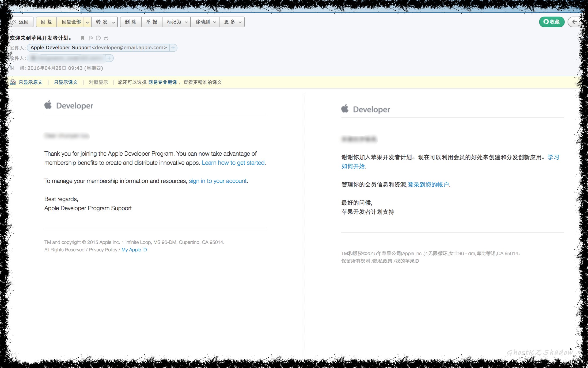Click plus icon beside recipient field
This screenshot has width=588, height=368.
(x=109, y=58)
